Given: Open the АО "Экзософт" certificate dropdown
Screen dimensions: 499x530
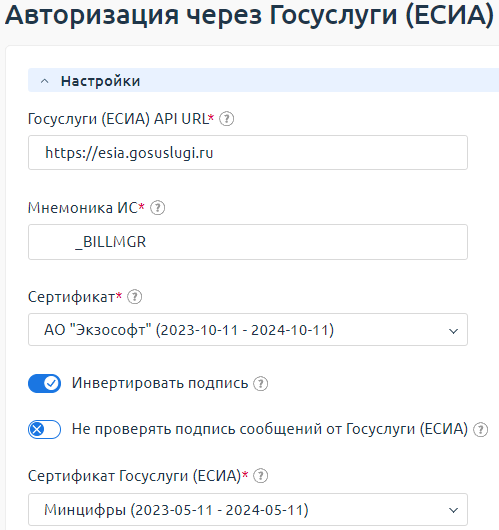Looking at the screenshot, I should tap(248, 330).
